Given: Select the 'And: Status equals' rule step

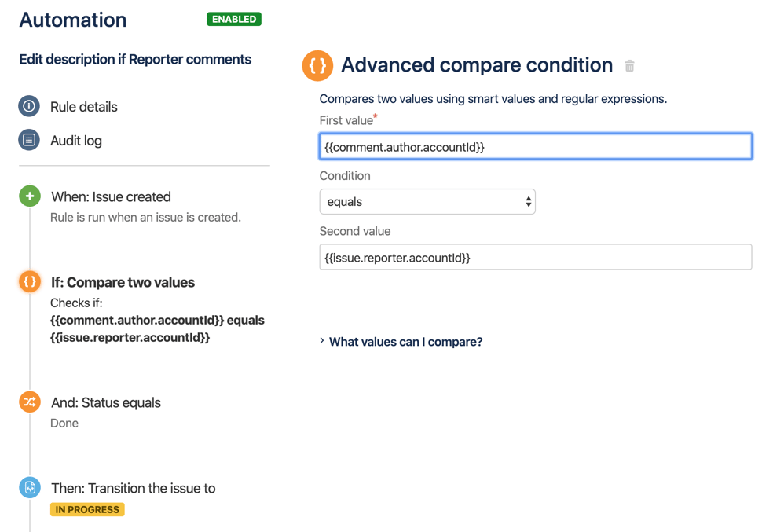Looking at the screenshot, I should (x=106, y=402).
